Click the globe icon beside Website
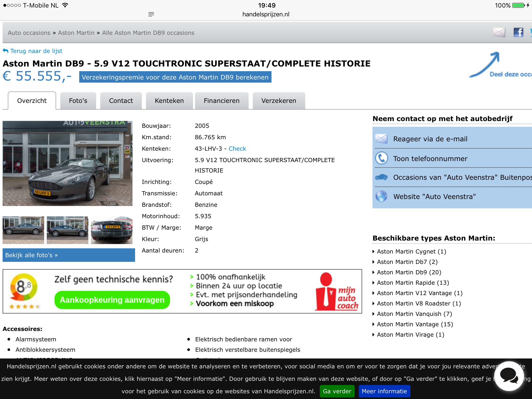 (381, 196)
